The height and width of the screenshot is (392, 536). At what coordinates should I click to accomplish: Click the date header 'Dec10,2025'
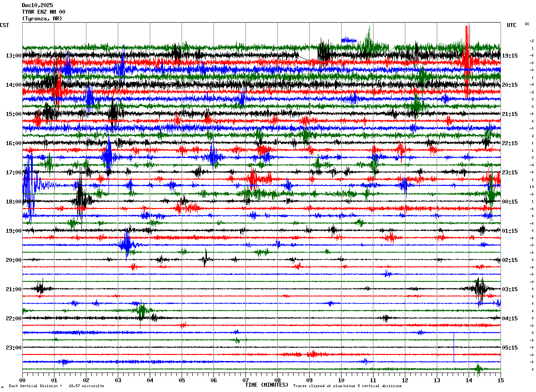pyautogui.click(x=37, y=5)
